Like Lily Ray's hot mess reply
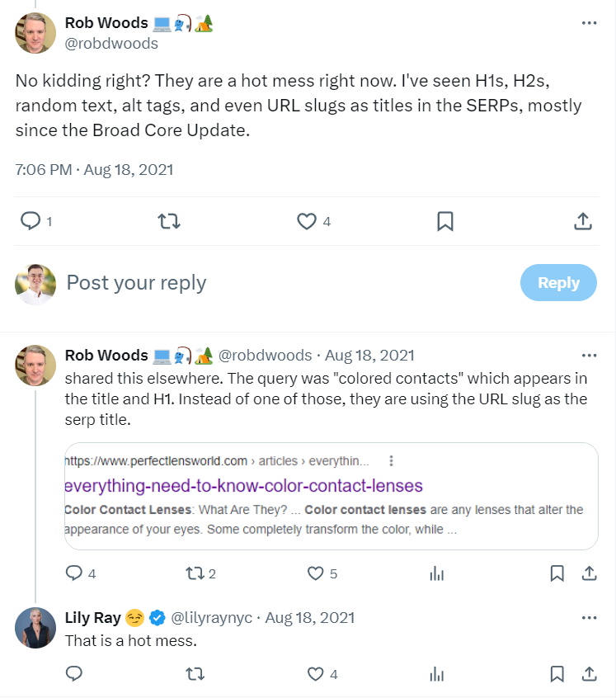The height and width of the screenshot is (698, 616). click(x=315, y=674)
